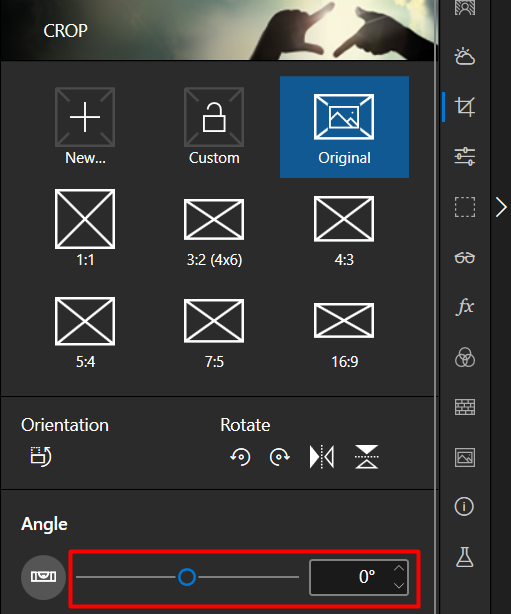Pick the 1:1 square crop ratio
The width and height of the screenshot is (511, 614).
point(85,229)
